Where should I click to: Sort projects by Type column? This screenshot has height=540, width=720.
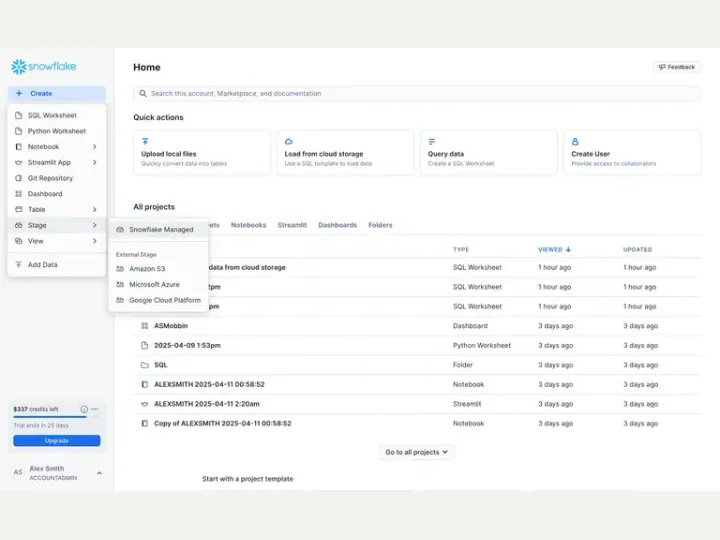point(461,249)
